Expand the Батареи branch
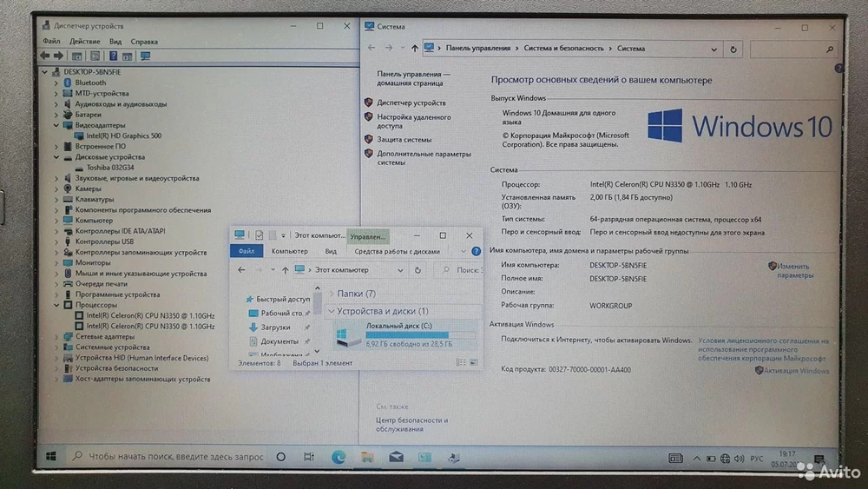868x489 pixels. (56, 115)
